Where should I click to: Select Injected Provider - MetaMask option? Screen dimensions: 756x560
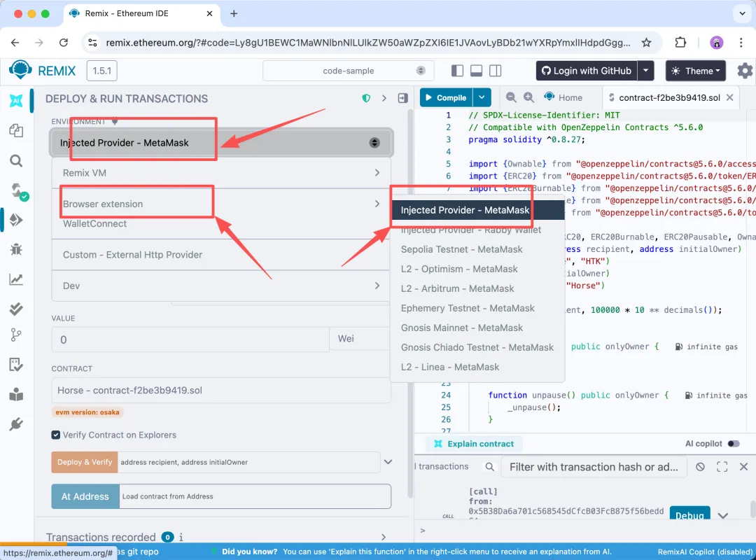pos(477,210)
